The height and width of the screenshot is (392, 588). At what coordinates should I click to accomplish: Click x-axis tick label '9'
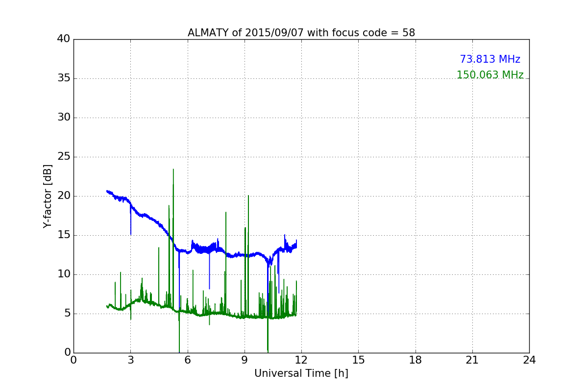(245, 360)
